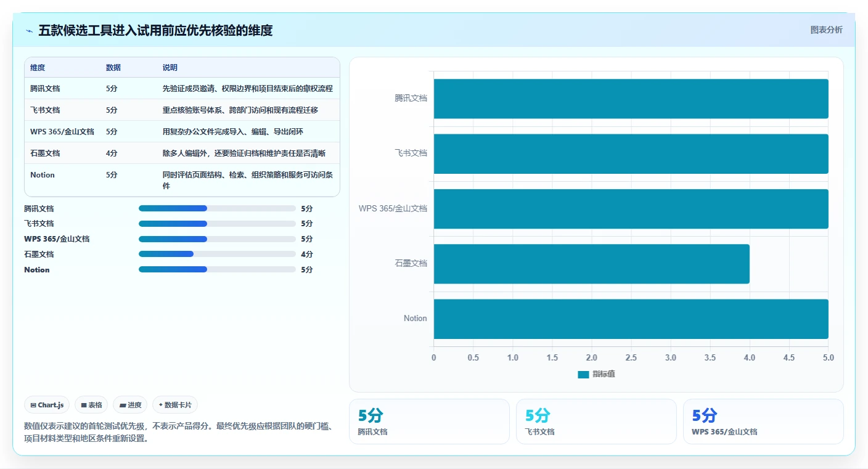
Task: Click the 4分 value in 石墨文档 table row
Action: click(x=112, y=153)
